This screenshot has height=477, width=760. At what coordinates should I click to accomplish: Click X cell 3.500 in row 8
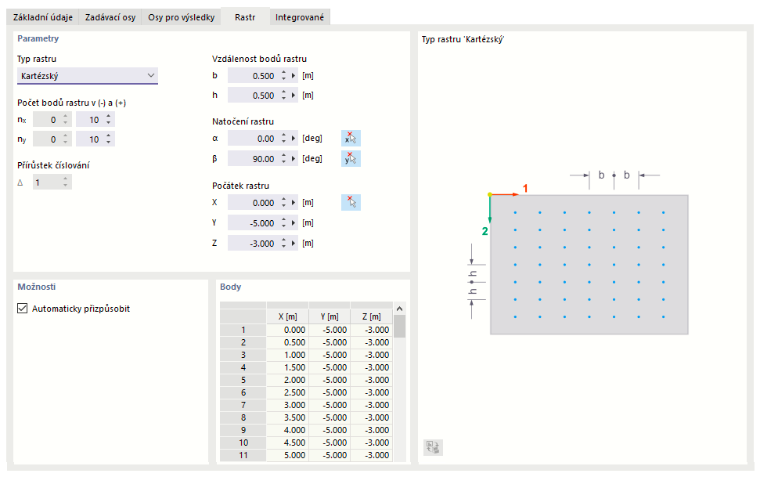(287, 417)
